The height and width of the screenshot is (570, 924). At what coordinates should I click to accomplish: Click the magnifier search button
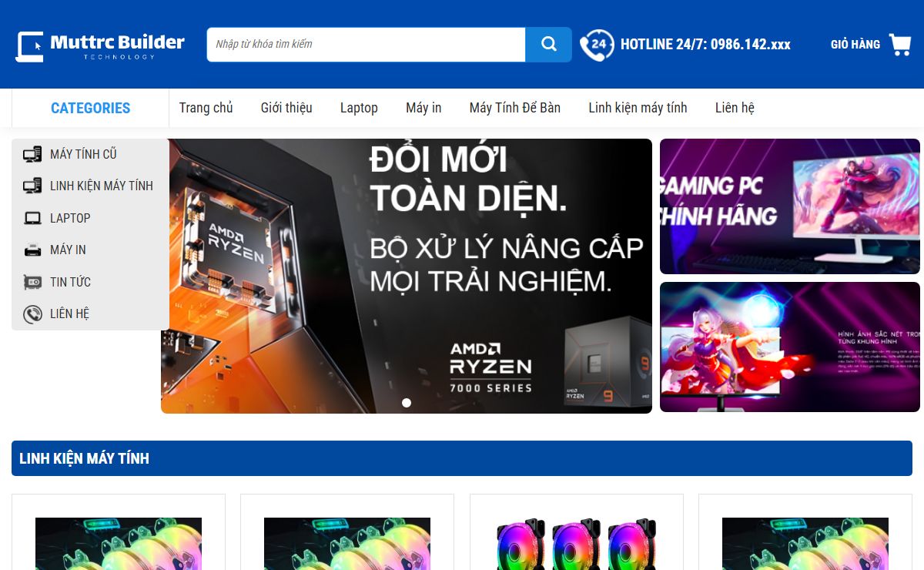548,45
